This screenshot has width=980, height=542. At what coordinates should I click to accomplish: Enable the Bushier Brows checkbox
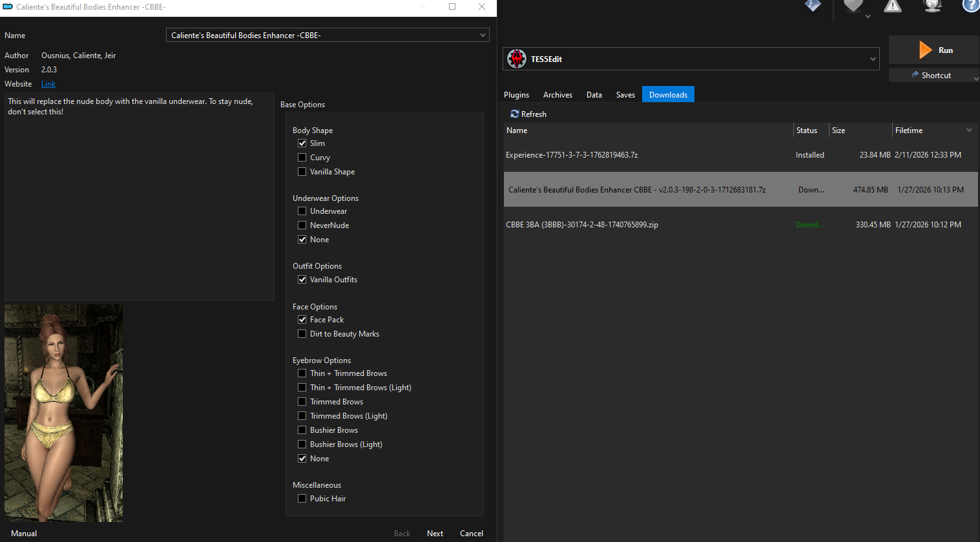[x=302, y=430]
